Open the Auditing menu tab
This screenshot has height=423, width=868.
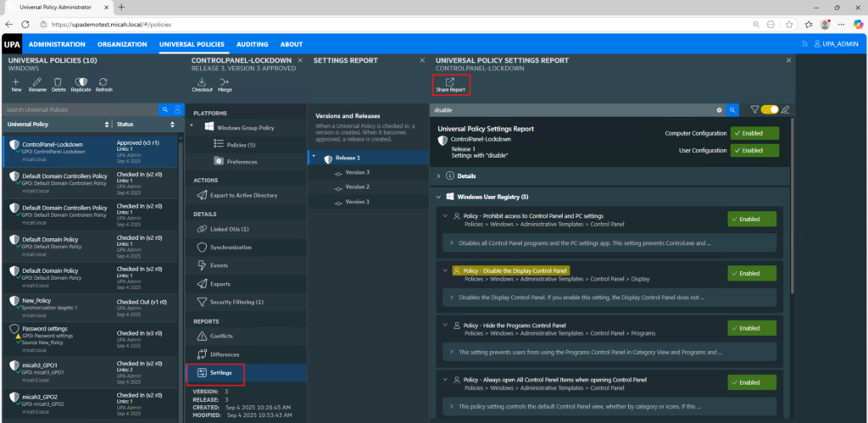tap(252, 44)
